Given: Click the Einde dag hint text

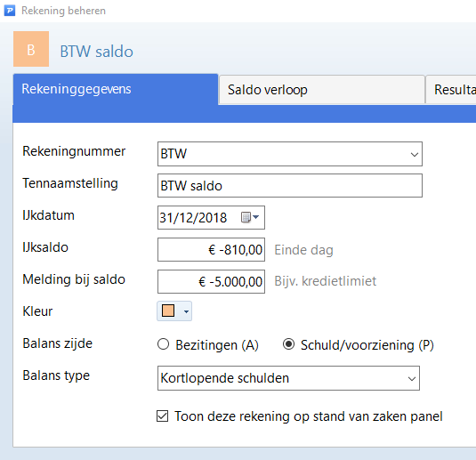Looking at the screenshot, I should (x=303, y=250).
